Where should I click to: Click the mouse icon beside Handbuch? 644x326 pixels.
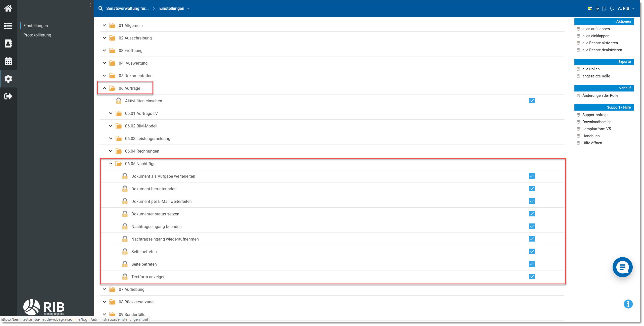pyautogui.click(x=578, y=136)
